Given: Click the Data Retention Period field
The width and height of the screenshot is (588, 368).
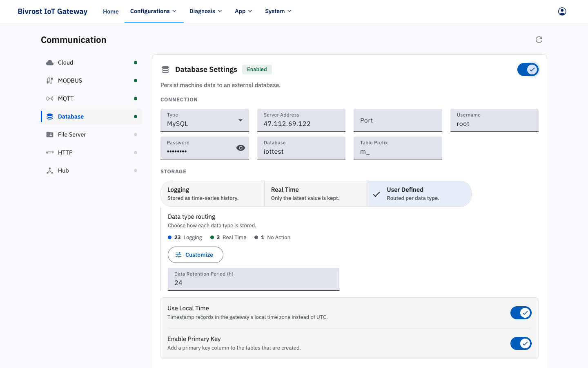Looking at the screenshot, I should (254, 279).
